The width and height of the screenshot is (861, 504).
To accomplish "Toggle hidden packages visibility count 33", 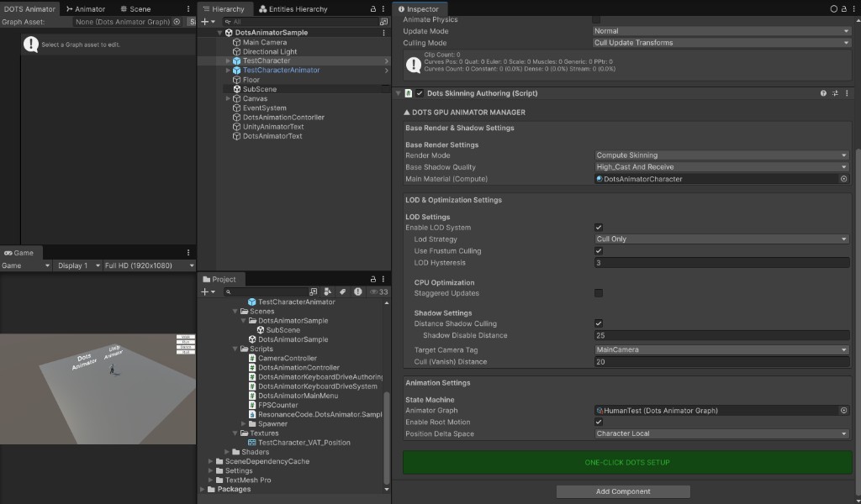I will click(x=379, y=291).
